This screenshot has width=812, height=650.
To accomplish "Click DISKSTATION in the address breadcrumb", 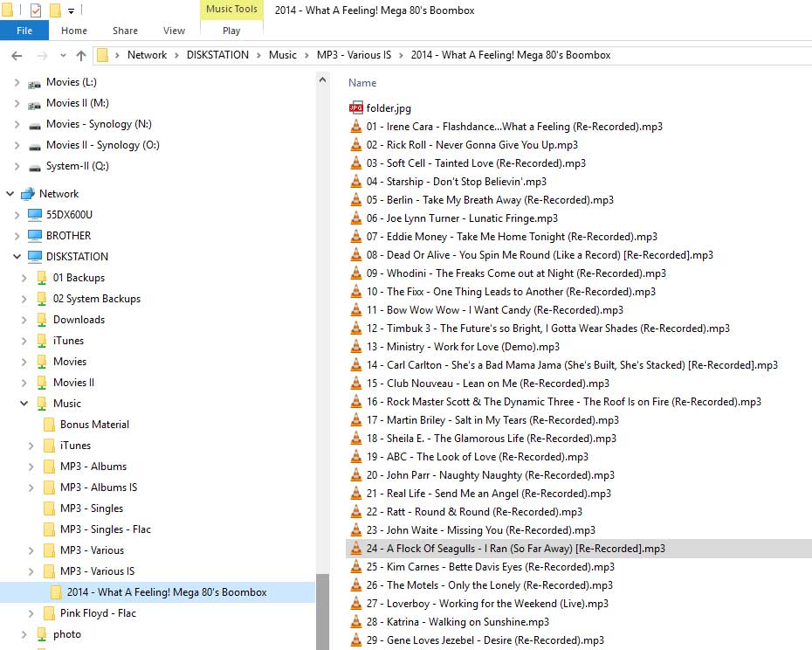I will tap(217, 55).
